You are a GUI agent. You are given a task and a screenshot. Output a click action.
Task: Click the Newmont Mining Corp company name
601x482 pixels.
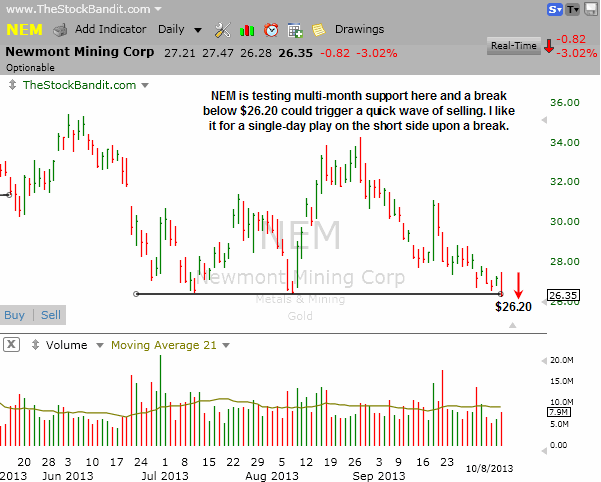pyautogui.click(x=80, y=52)
